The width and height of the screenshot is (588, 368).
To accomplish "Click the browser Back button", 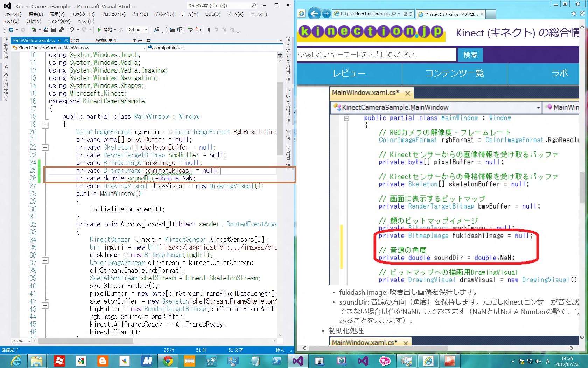I will 314,14.
